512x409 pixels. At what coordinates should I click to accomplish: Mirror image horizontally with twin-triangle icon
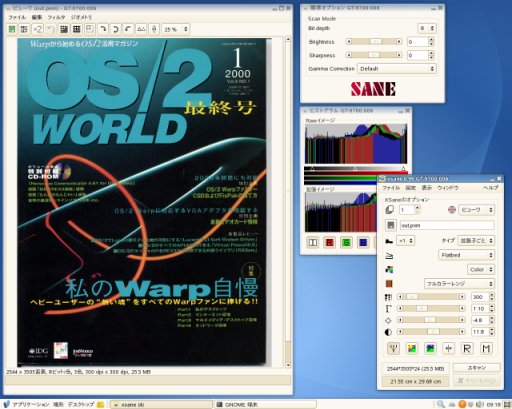pyautogui.click(x=141, y=29)
